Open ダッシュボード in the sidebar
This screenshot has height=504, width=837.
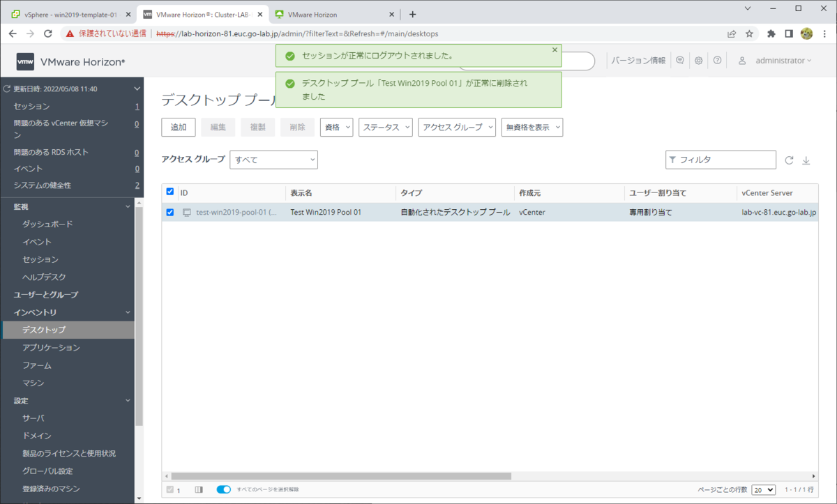click(47, 224)
